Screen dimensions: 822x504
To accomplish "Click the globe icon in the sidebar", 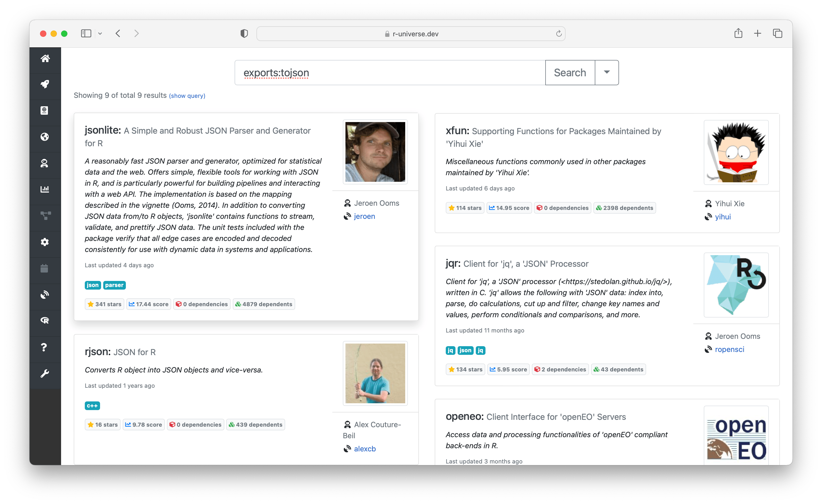I will click(45, 137).
